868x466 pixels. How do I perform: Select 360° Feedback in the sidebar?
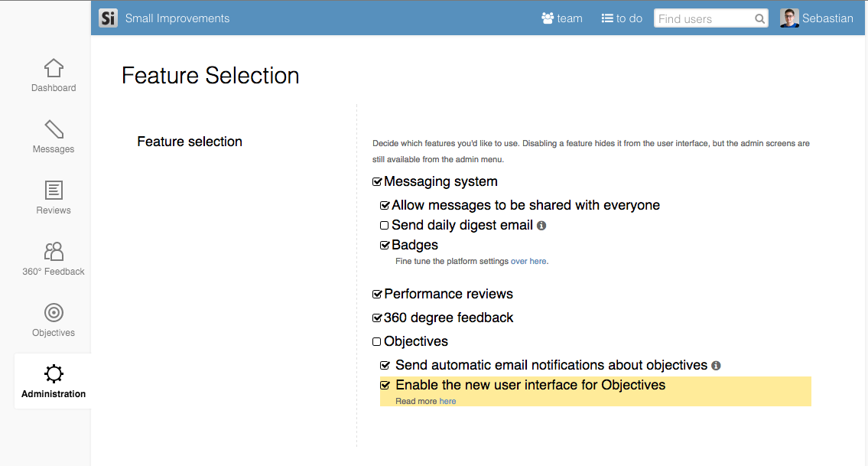click(x=53, y=259)
